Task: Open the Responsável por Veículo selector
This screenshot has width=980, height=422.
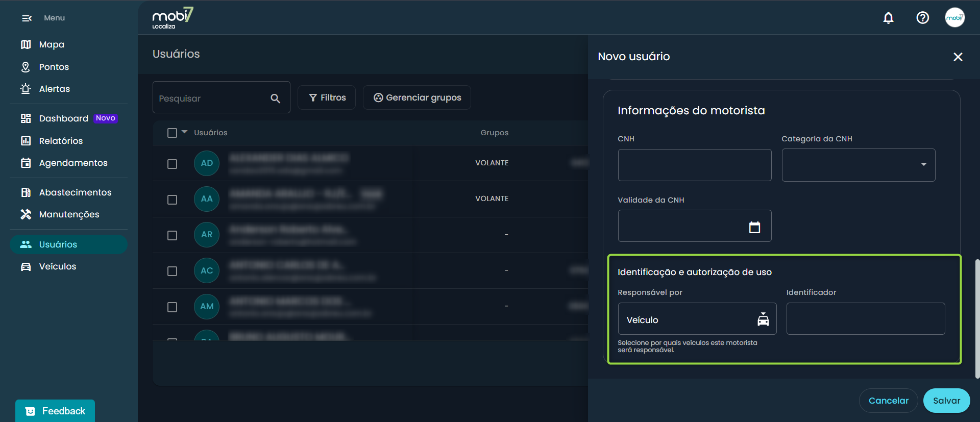Action: coord(697,319)
